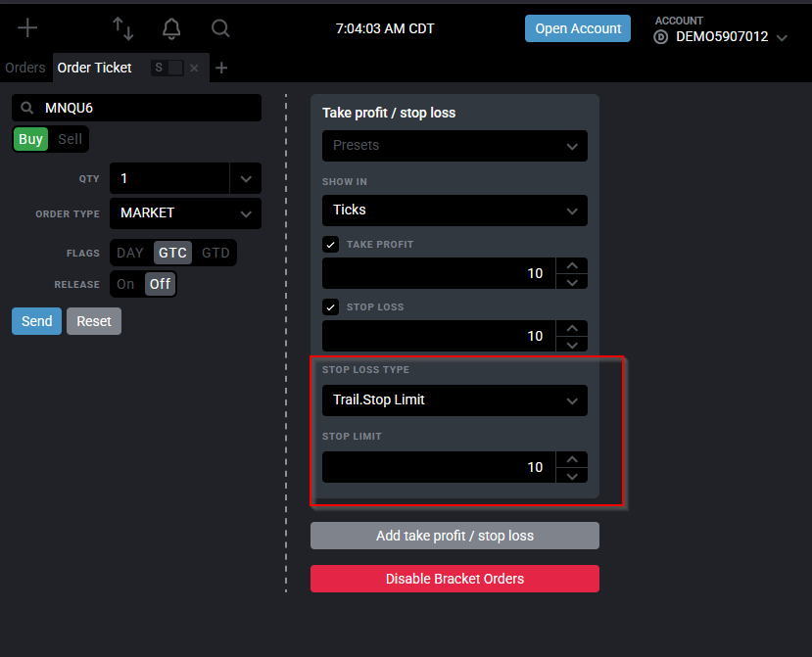The image size is (812, 657).
Task: Click the search magnifier in top toolbar
Action: [220, 28]
